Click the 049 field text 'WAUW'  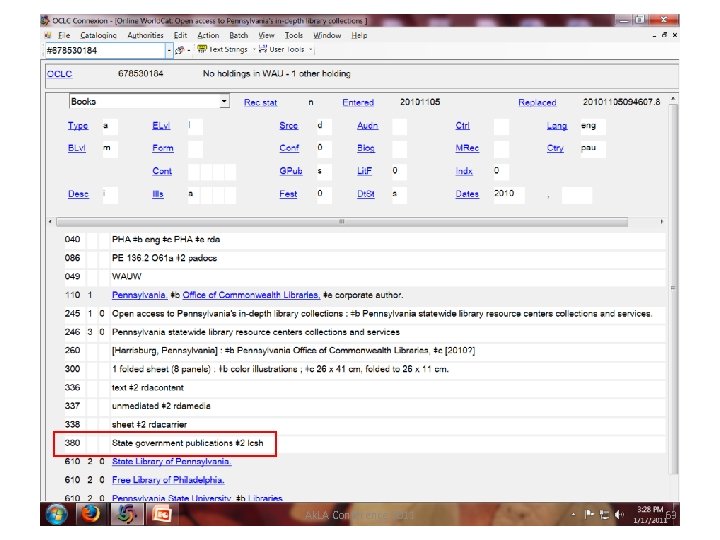(x=127, y=276)
